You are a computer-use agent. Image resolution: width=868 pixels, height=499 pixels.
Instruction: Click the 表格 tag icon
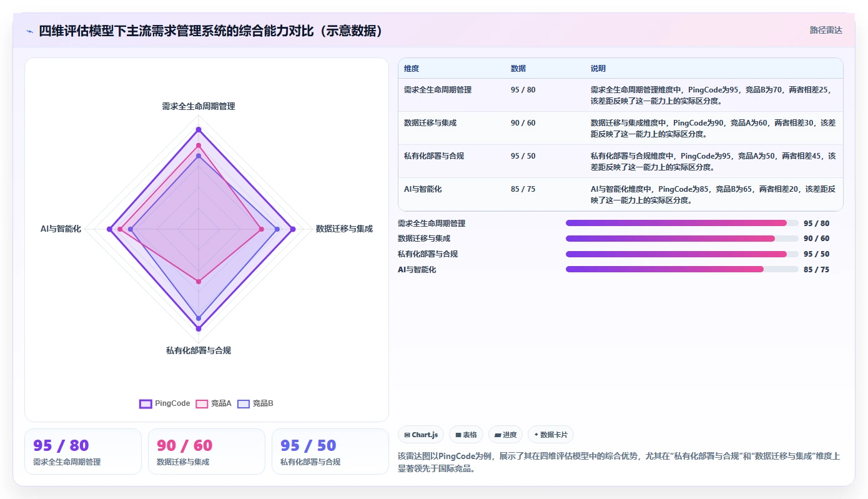click(x=458, y=435)
